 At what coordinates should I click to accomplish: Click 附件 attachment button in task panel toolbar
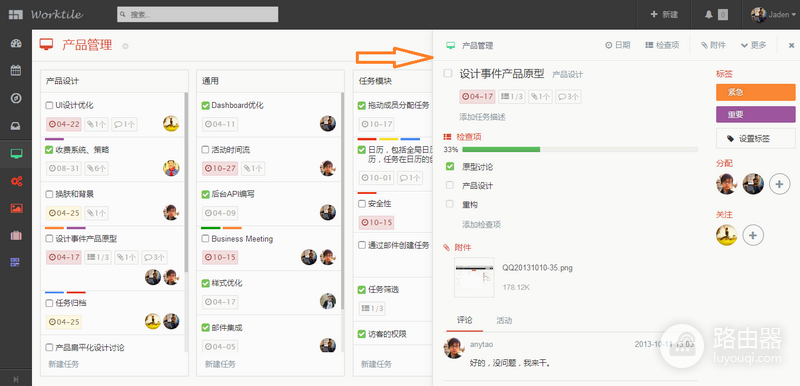[x=713, y=45]
